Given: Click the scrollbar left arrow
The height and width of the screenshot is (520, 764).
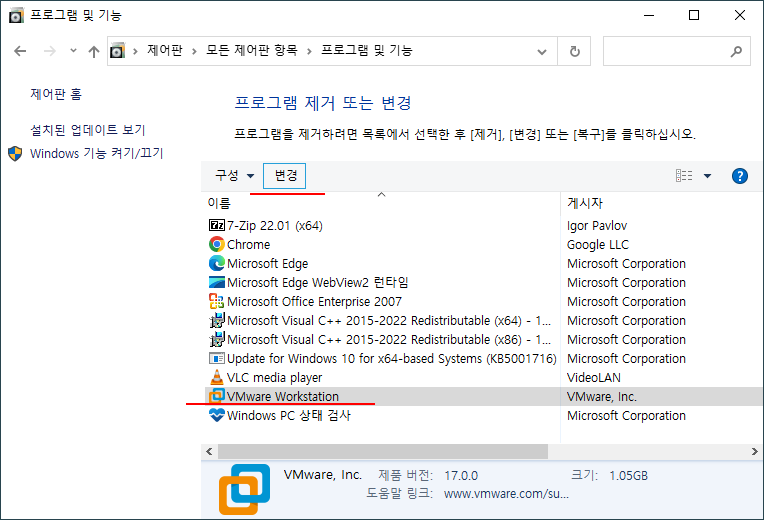Looking at the screenshot, I should 209,451.
